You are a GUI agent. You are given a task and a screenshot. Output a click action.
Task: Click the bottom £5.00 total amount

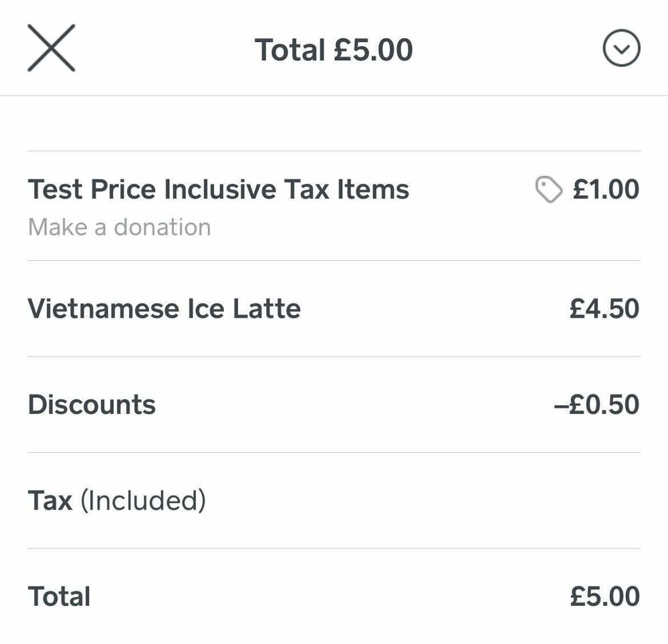tap(604, 597)
